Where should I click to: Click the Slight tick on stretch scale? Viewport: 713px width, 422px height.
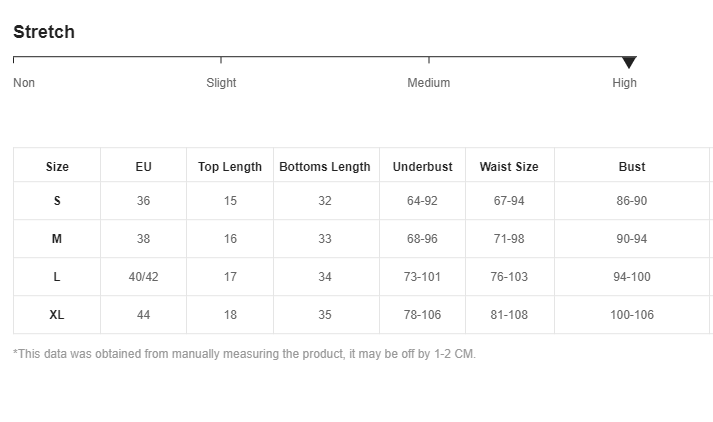(x=221, y=60)
